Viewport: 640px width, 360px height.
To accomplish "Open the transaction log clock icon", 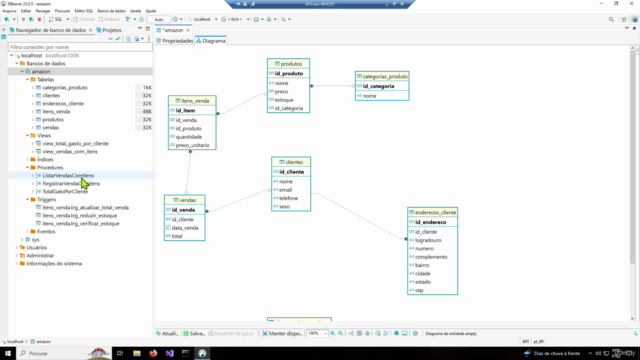I will [175, 19].
